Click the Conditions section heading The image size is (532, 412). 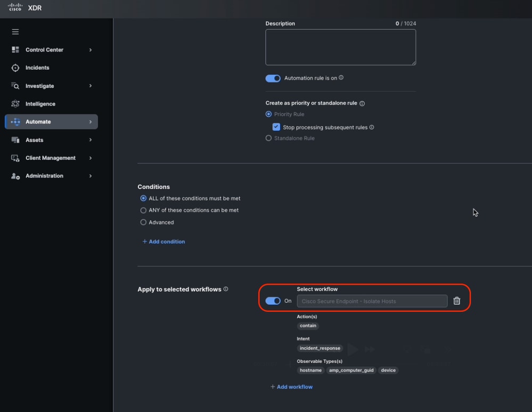pos(154,187)
